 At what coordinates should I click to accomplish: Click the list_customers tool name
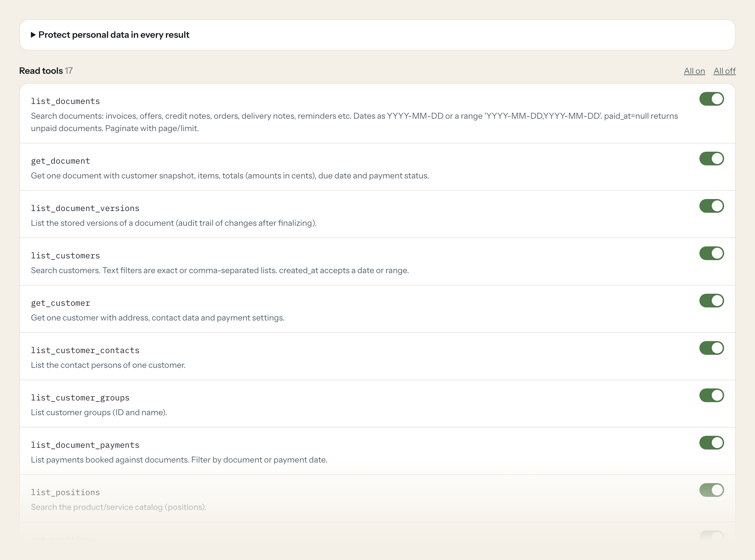(65, 256)
